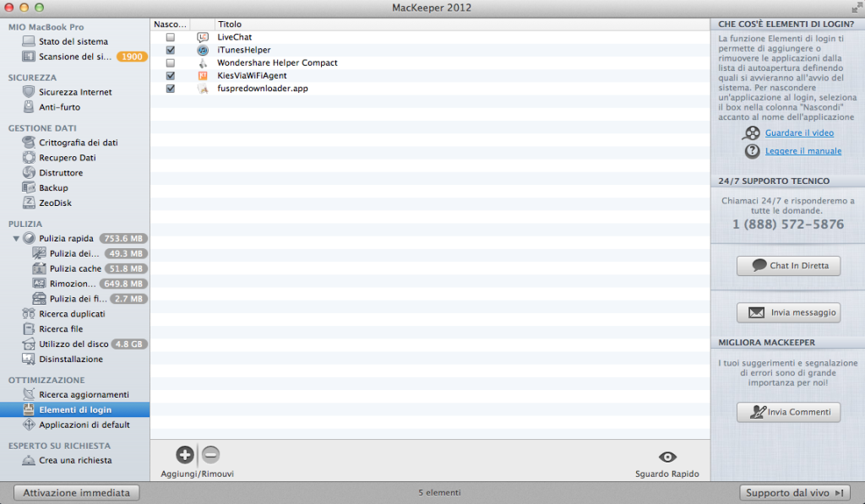Sort by the Titolo column header
The height and width of the screenshot is (504, 865).
(462, 24)
